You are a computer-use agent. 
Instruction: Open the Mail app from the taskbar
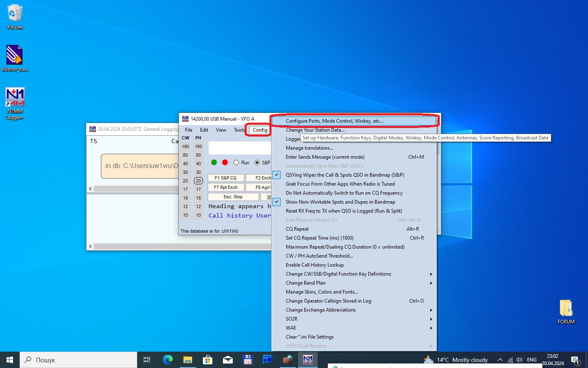pos(227,360)
